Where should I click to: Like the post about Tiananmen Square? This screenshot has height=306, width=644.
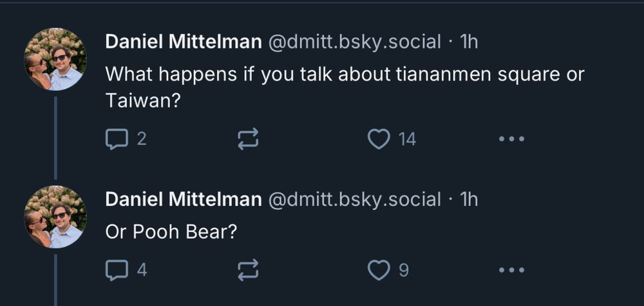379,139
